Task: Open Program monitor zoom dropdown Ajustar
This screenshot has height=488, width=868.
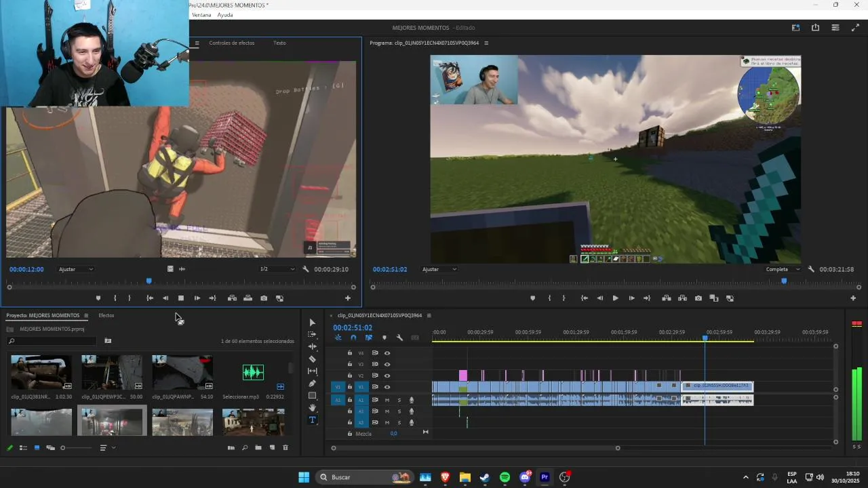Action: (x=439, y=269)
